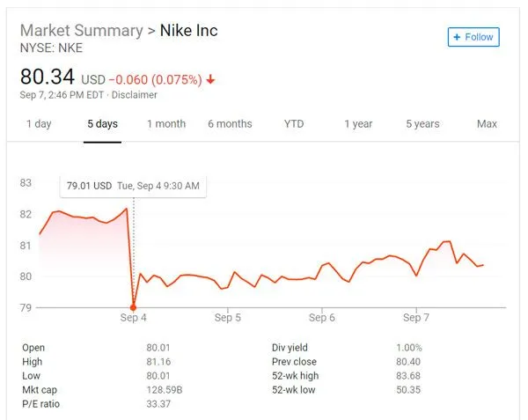Viewport: 528px width, 420px height.
Task: Select the 5 days tab
Action: pyautogui.click(x=102, y=124)
